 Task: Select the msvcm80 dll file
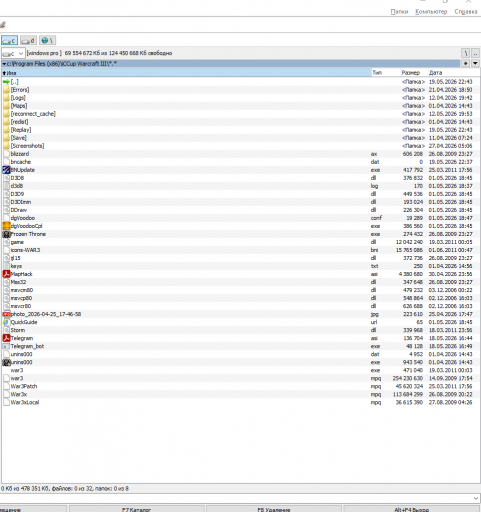240,290
